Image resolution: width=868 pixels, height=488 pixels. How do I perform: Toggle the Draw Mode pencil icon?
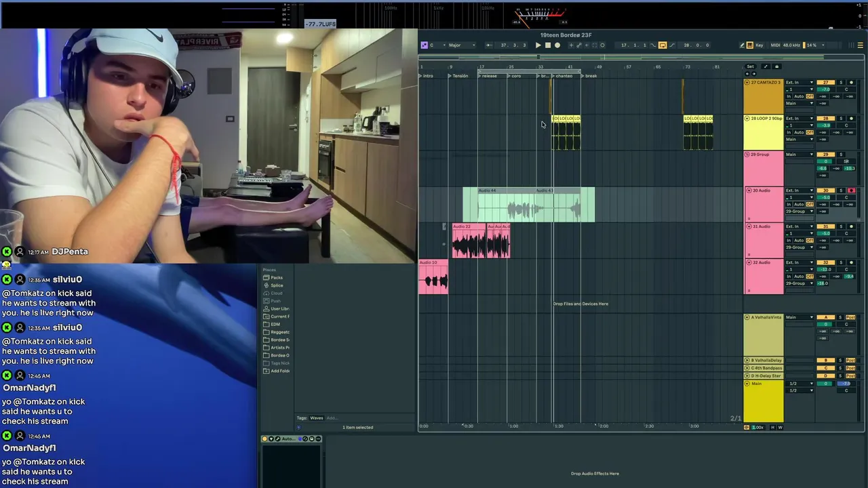point(742,45)
